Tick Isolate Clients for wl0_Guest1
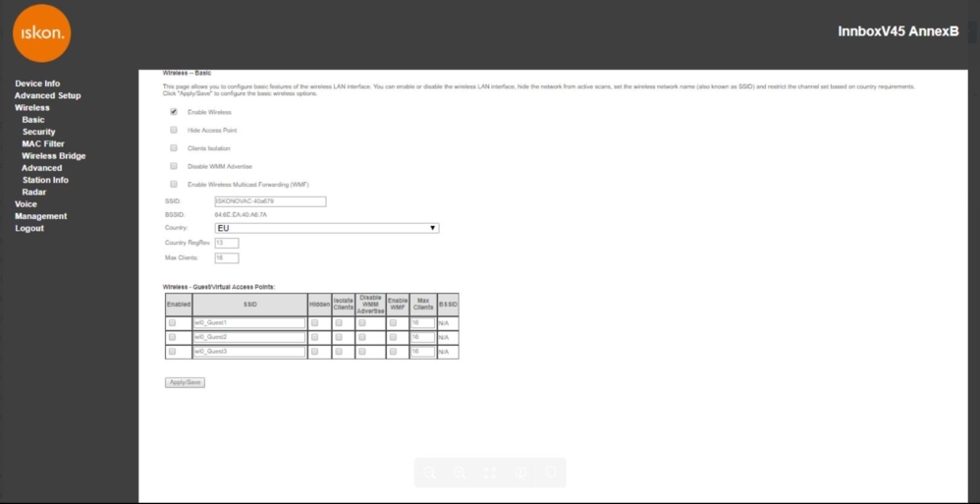 (x=339, y=322)
